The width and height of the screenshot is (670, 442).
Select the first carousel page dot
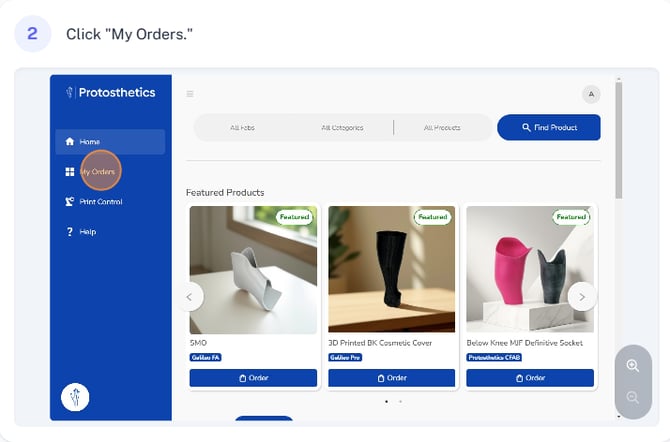point(387,401)
